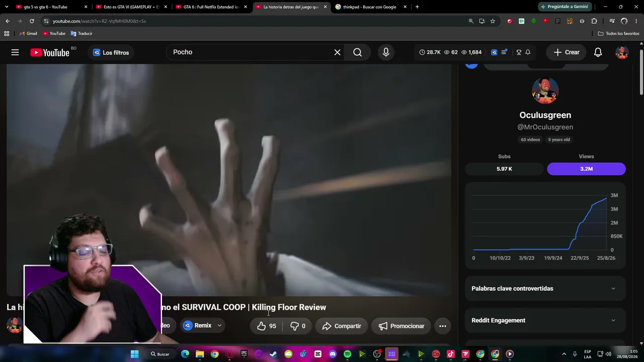Like the video with thumbs up
644x362 pixels.
pos(267,326)
